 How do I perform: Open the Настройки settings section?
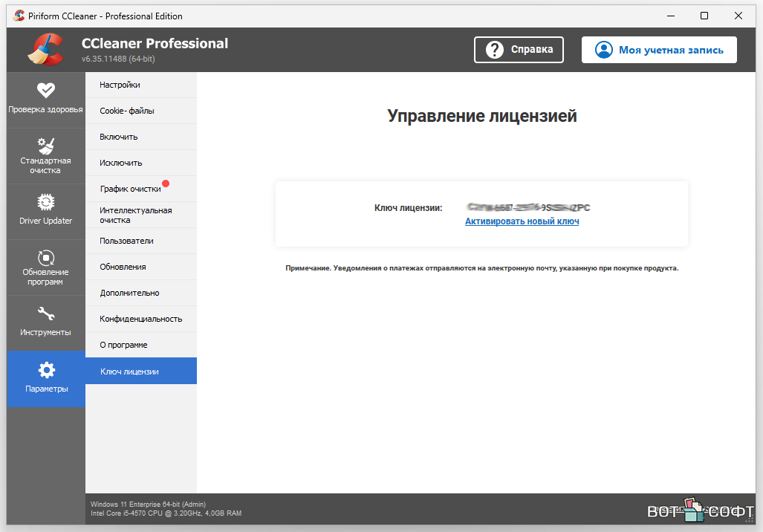click(141, 85)
